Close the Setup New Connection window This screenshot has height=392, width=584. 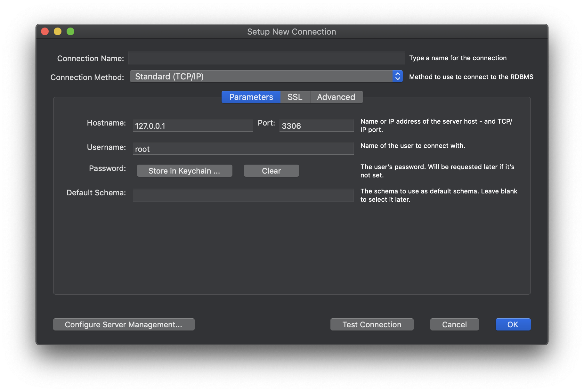click(x=45, y=31)
